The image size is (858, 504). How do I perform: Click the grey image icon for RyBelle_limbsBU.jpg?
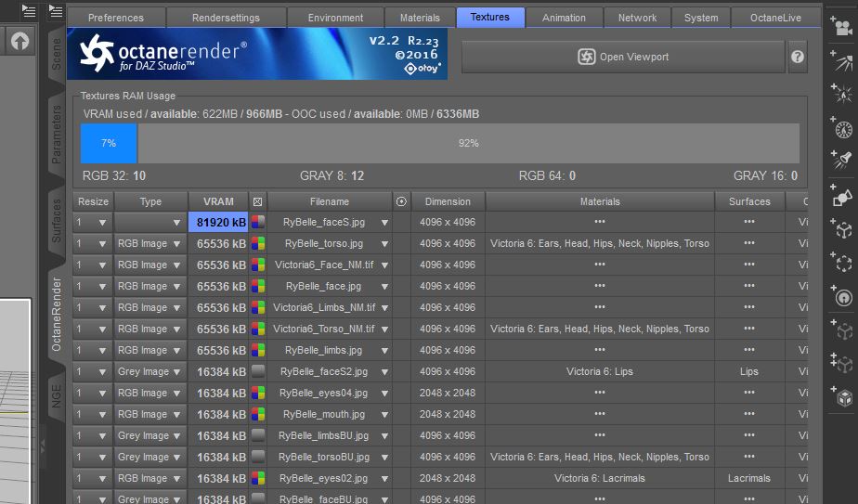tap(258, 435)
